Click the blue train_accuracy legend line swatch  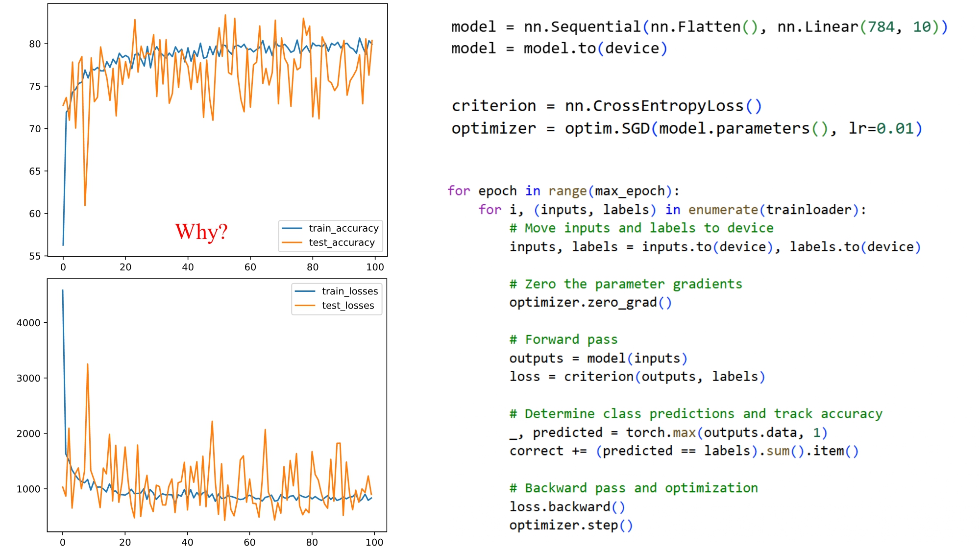click(293, 228)
